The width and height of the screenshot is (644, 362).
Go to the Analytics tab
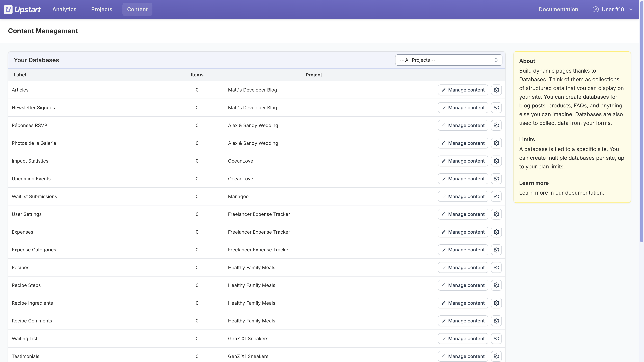tap(64, 10)
